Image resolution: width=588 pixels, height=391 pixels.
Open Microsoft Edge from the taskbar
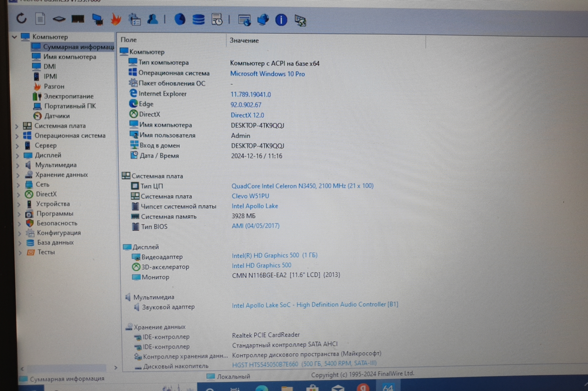coord(261,388)
